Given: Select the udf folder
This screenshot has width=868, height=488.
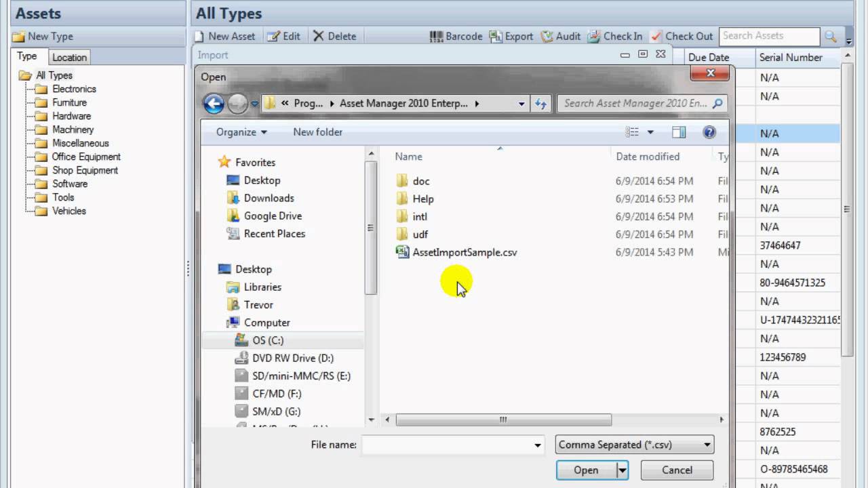Looking at the screenshot, I should tap(420, 234).
